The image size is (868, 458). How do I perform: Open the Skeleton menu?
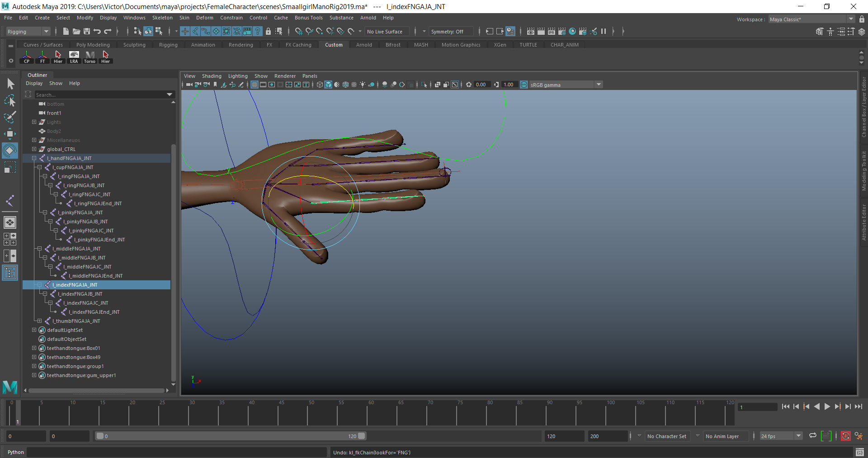tap(162, 18)
